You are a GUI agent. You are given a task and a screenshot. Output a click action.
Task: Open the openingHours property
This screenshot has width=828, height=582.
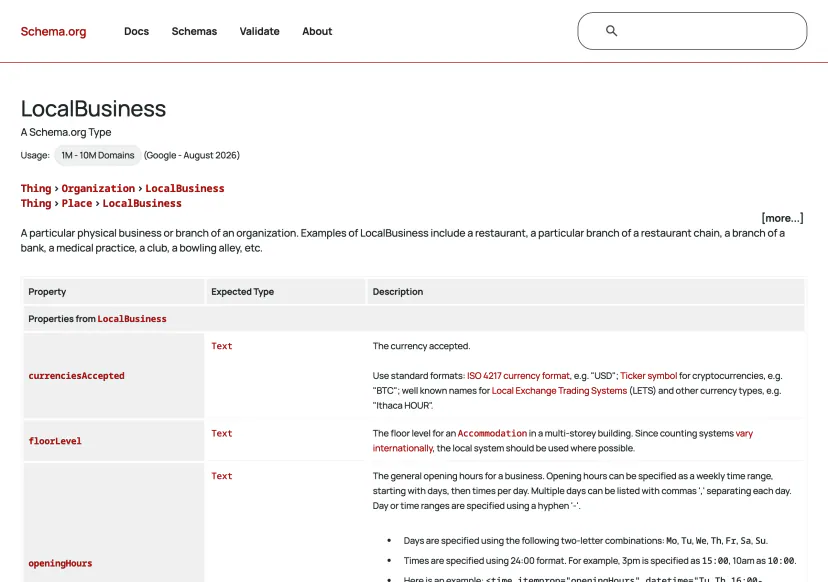click(60, 564)
